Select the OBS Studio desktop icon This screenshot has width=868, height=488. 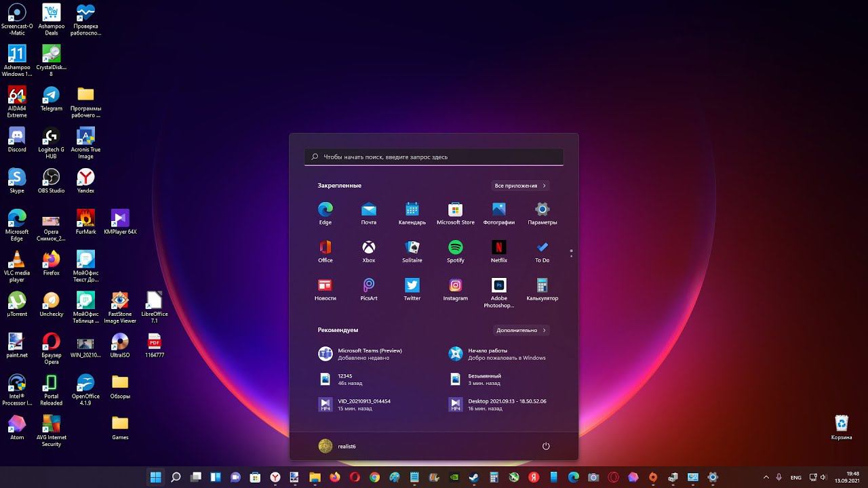pos(52,181)
